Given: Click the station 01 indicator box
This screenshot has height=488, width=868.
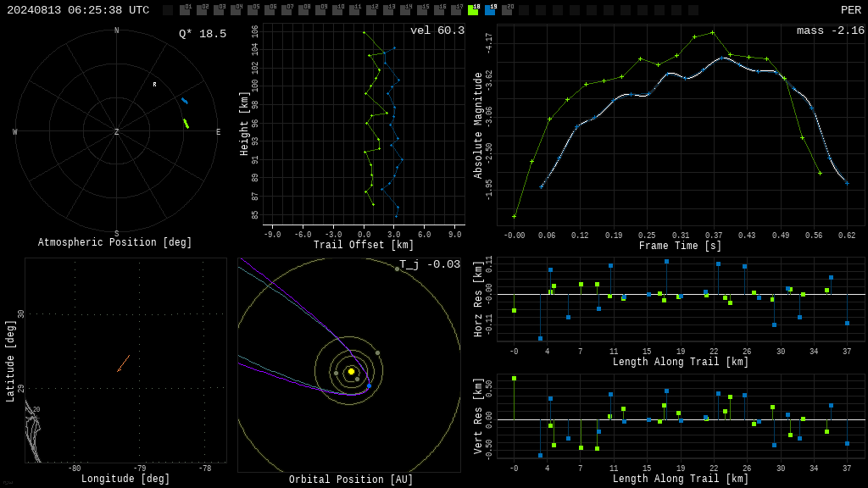Looking at the screenshot, I should tap(185, 10).
